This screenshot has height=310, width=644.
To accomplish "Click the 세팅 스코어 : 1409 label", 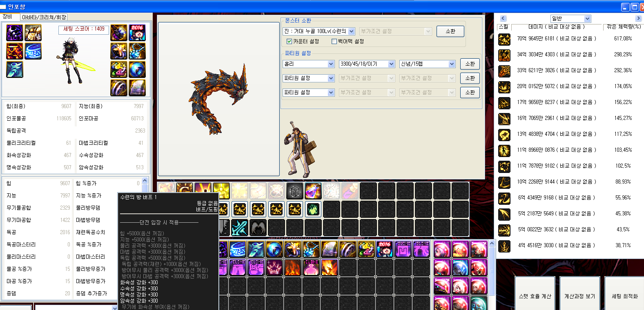I will 84,29.
